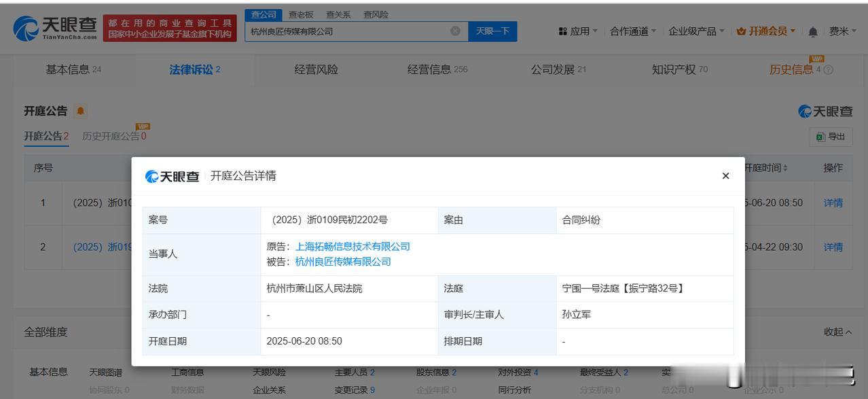Viewport: 868px width, 399px height.
Task: Open 股东信息 2 in dimensions list
Action: tap(436, 372)
